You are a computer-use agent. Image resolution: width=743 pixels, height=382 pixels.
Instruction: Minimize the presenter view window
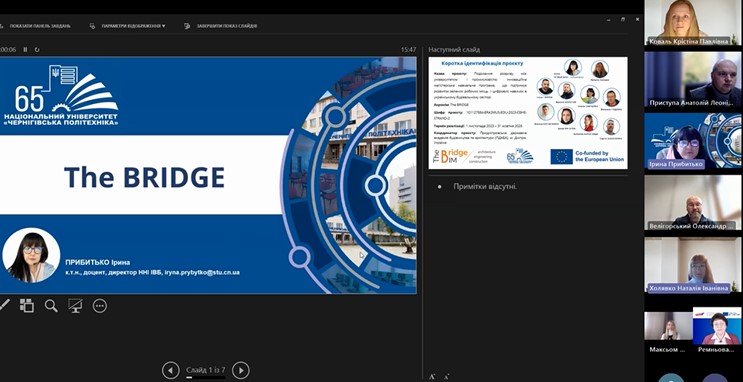click(609, 19)
